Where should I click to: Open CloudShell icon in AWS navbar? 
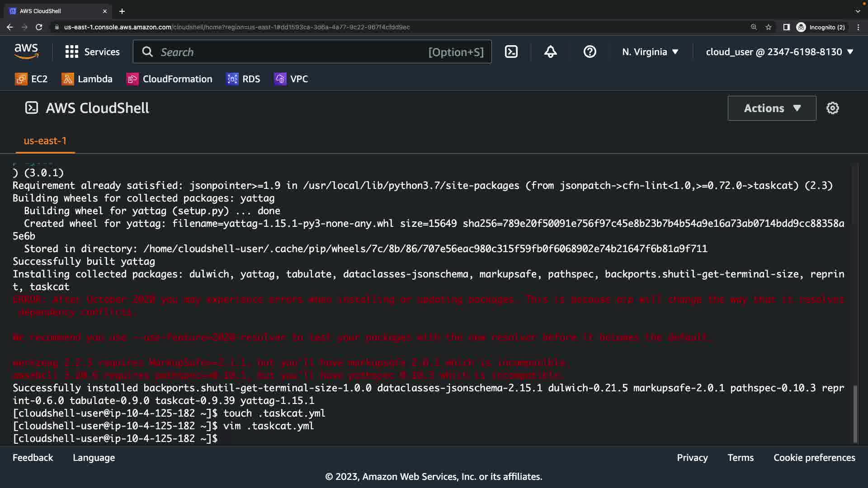(x=511, y=52)
